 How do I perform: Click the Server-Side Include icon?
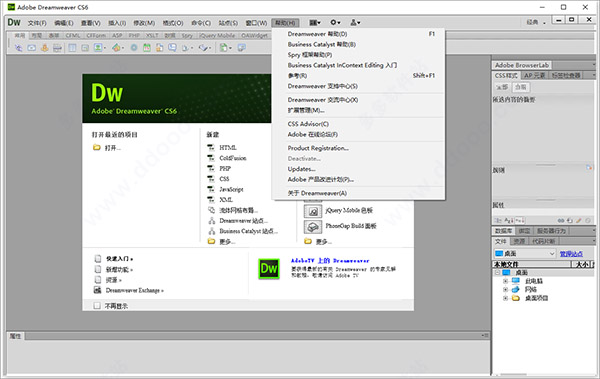coord(160,48)
